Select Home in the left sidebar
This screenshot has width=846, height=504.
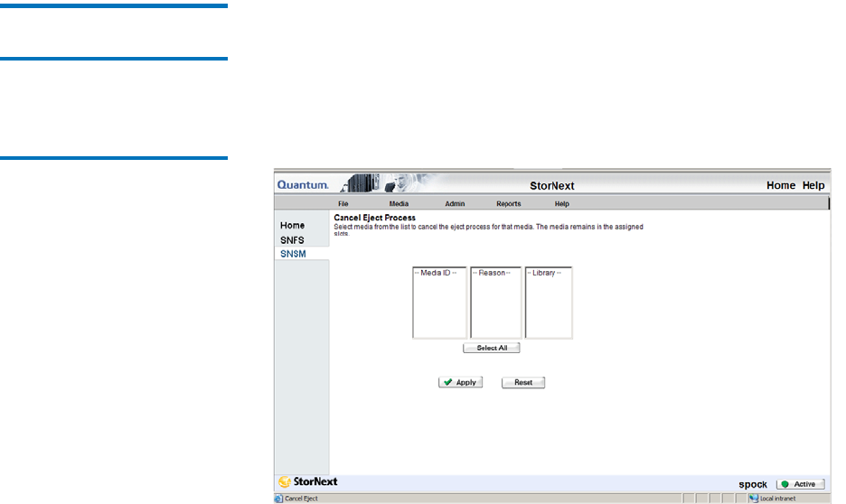pyautogui.click(x=293, y=225)
